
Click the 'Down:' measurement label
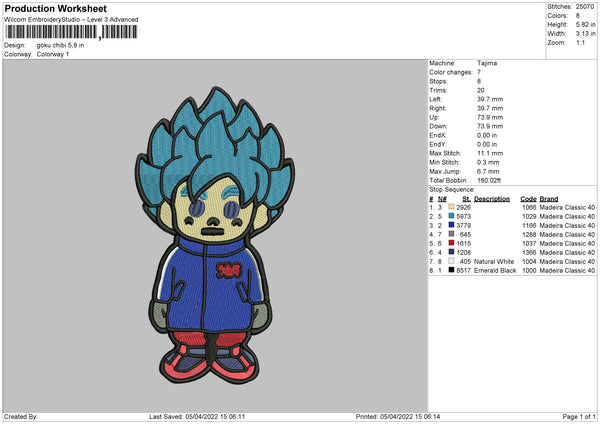pos(438,126)
